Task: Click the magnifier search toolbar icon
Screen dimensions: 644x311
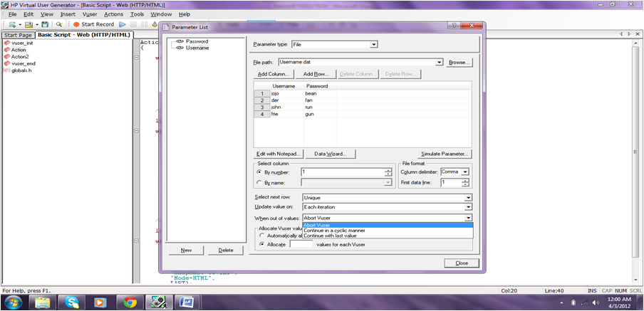Action: click(59, 25)
